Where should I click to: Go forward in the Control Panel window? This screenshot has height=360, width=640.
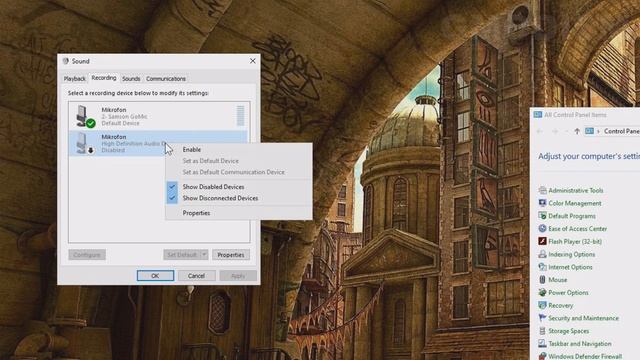pos(554,131)
